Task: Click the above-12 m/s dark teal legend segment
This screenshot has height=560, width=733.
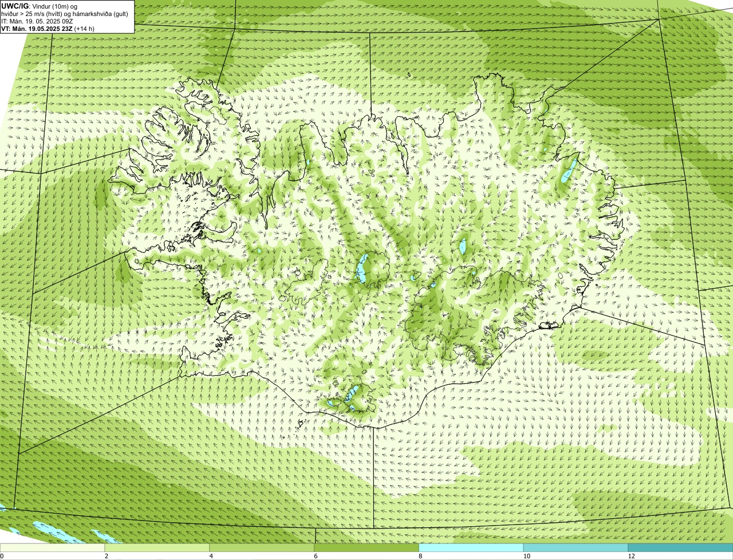Action: click(681, 547)
